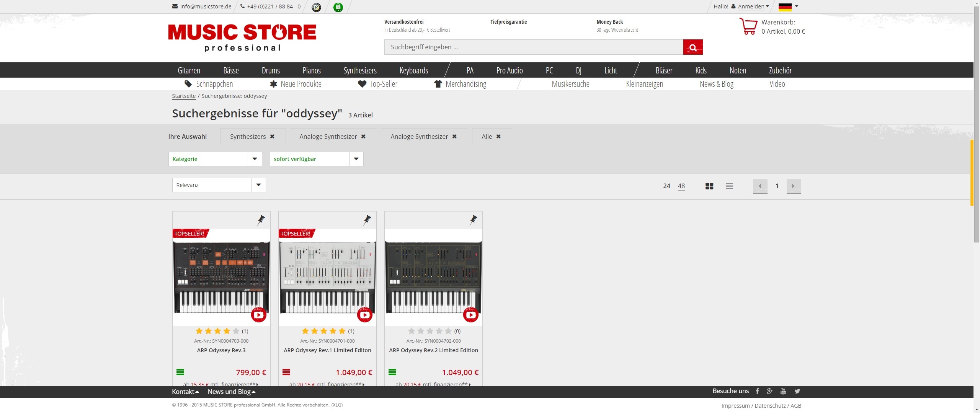Show 24 items per page
This screenshot has width=980, height=413.
coord(666,186)
